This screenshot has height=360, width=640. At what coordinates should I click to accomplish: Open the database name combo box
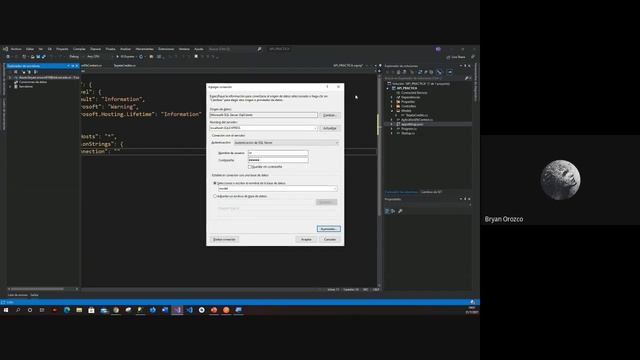click(x=278, y=189)
